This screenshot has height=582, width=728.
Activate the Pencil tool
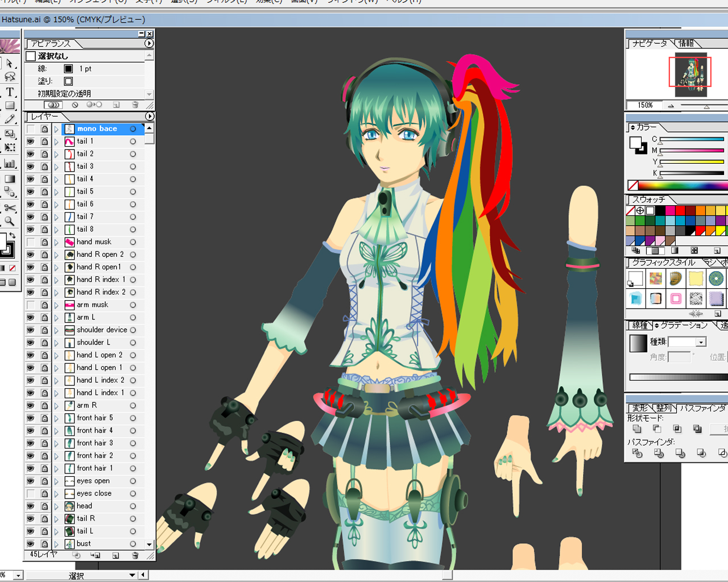click(x=10, y=119)
